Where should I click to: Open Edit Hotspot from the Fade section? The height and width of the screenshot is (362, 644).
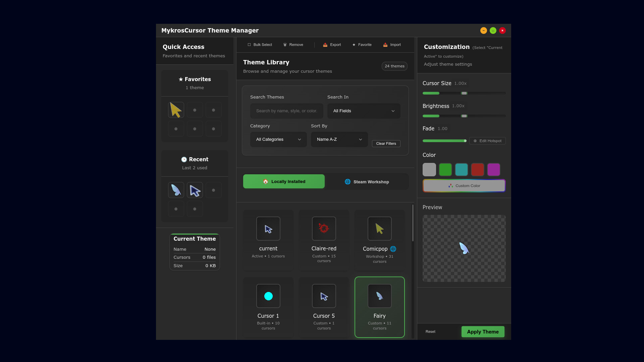coord(487,141)
